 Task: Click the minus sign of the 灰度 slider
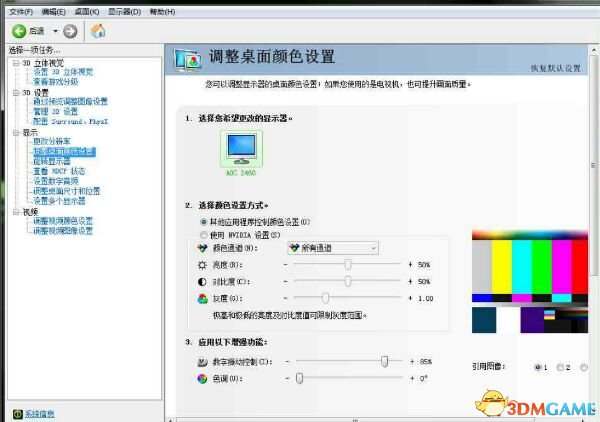click(x=285, y=298)
